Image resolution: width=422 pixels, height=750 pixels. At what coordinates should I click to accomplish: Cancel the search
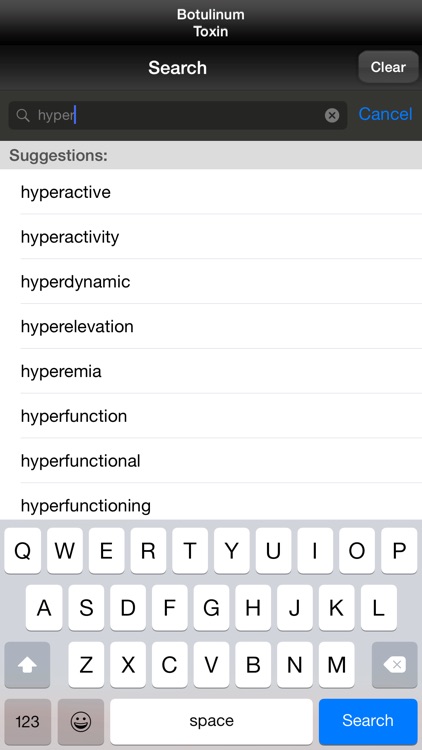(385, 114)
